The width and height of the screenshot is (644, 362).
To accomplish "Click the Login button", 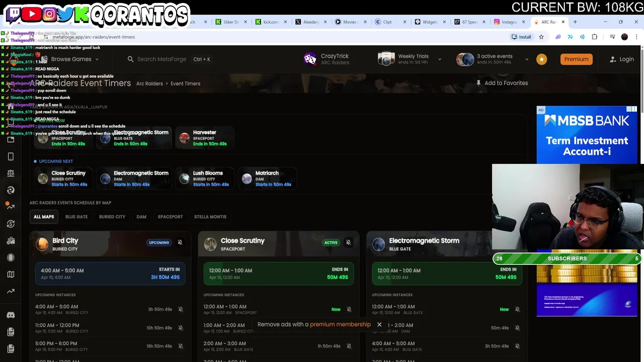I will point(622,59).
